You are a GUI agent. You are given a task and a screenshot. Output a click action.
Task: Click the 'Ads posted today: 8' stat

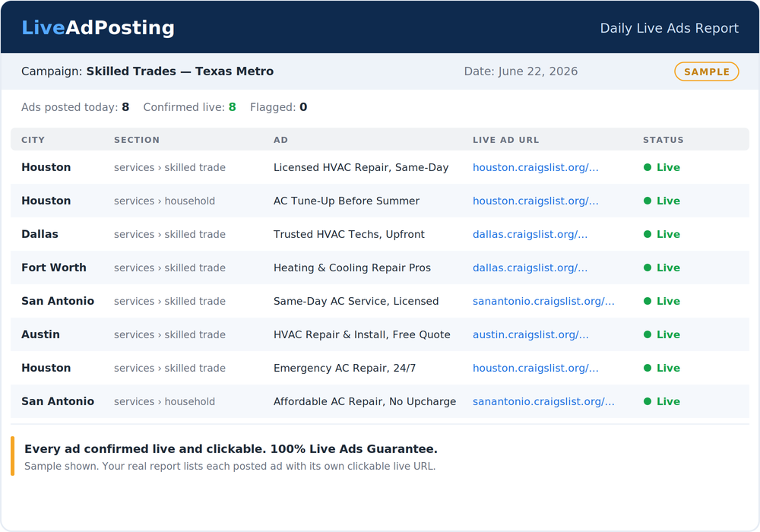[x=75, y=107]
